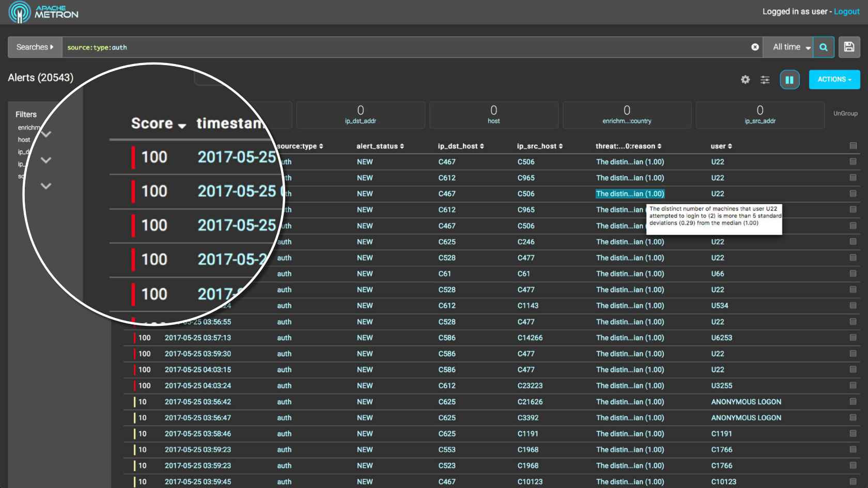The image size is (868, 488).
Task: Click the Apache Metron logo
Action: [43, 12]
